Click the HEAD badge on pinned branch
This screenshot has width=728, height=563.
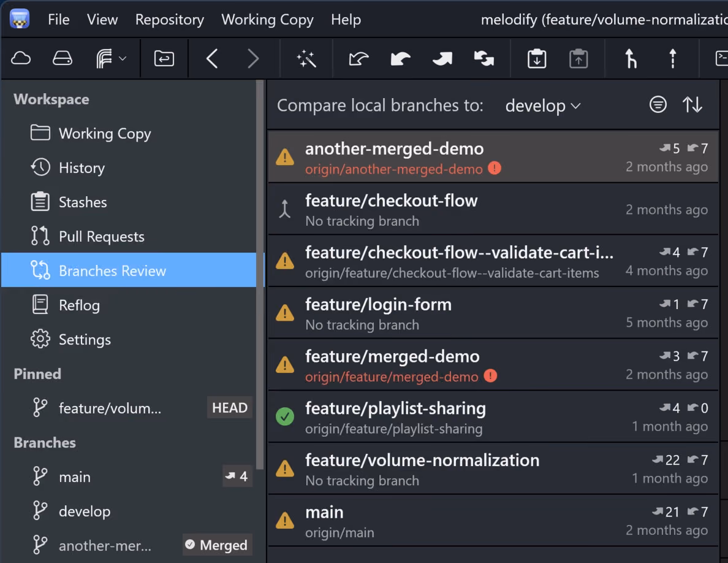229,407
